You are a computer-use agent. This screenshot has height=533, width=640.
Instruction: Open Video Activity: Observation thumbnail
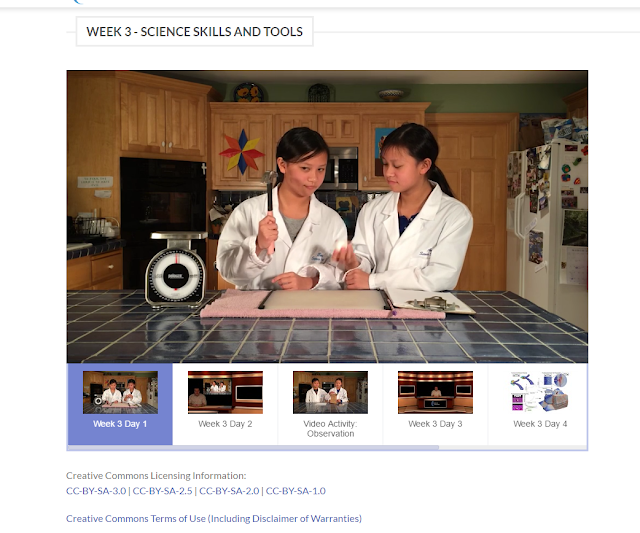[x=330, y=392]
